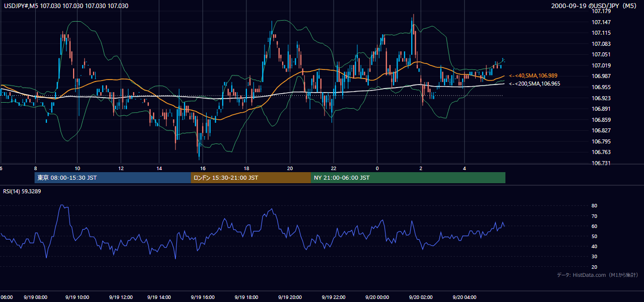644x302 pixels.
Task: Click hour label 12 under price chart
Action: coord(121,168)
